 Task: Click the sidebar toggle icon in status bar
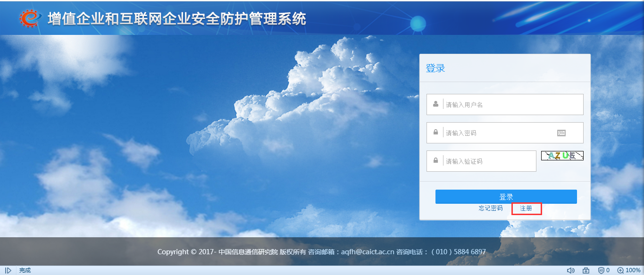click(x=8, y=270)
